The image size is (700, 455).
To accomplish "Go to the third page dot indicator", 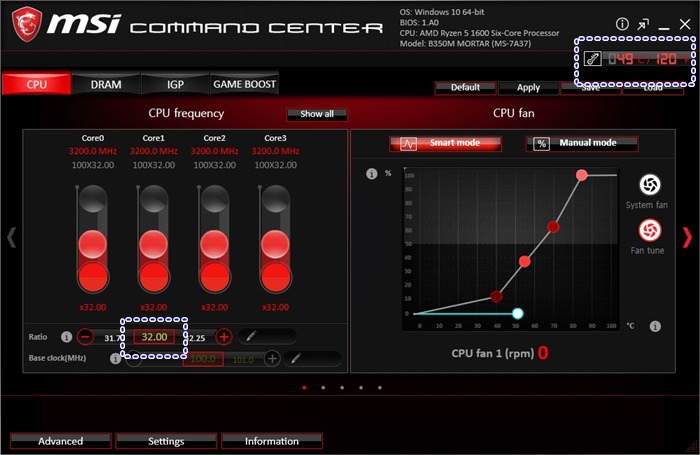I will coord(342,388).
